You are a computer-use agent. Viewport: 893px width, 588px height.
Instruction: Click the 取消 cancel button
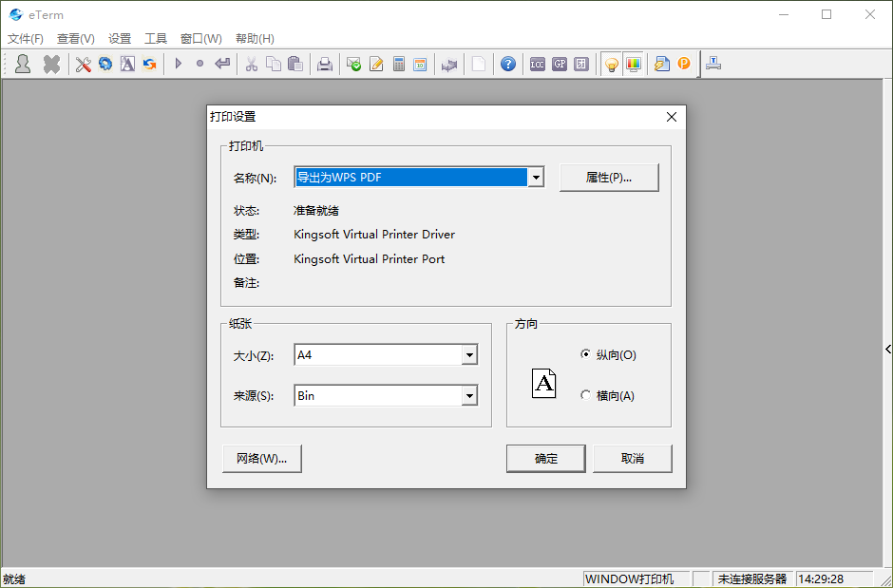[632, 459]
